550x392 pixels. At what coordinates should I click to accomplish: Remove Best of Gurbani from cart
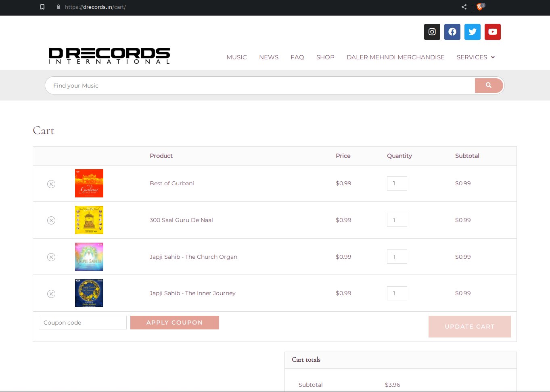tap(51, 184)
